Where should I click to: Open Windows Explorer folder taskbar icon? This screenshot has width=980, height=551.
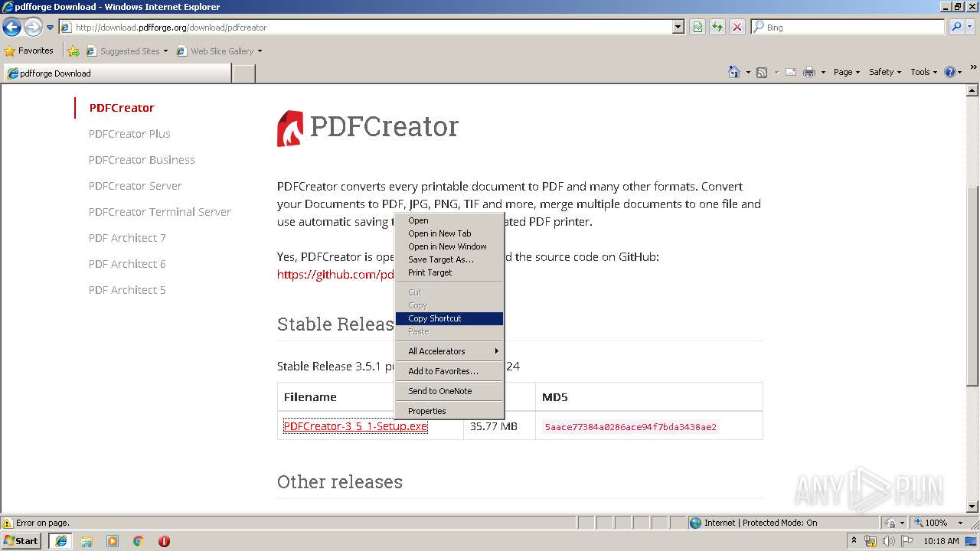tap(87, 541)
